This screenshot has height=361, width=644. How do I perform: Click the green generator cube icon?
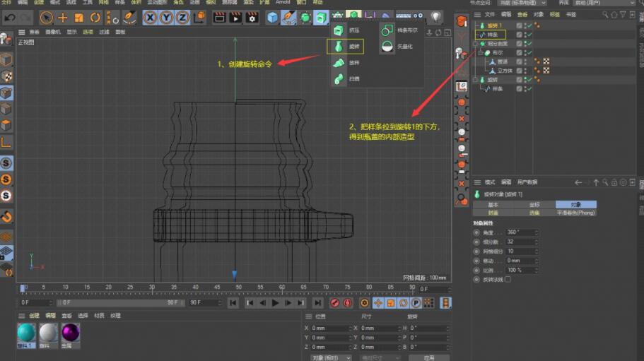click(321, 18)
